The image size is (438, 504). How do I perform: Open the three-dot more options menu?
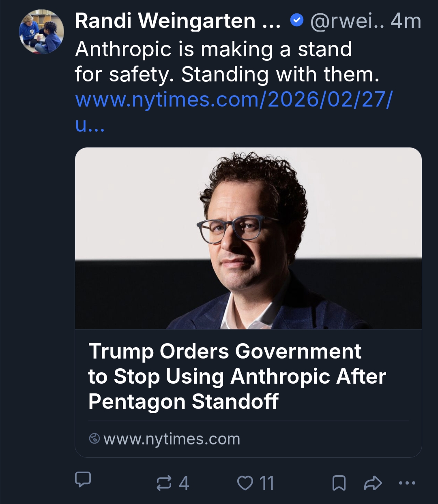[407, 483]
